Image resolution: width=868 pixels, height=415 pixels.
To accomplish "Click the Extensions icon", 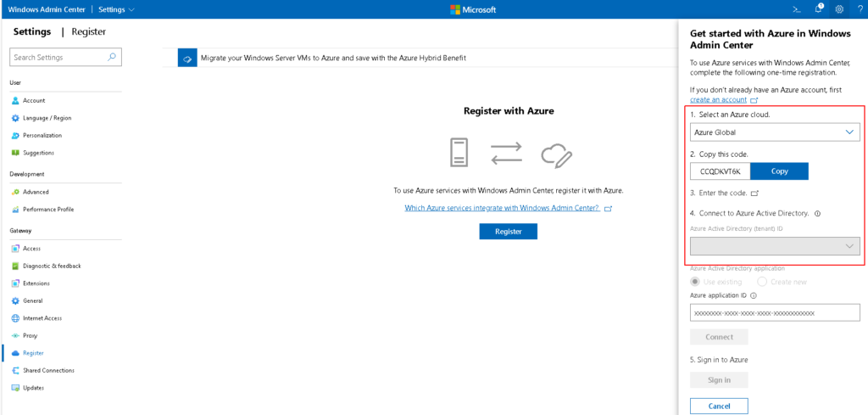I will tap(15, 283).
